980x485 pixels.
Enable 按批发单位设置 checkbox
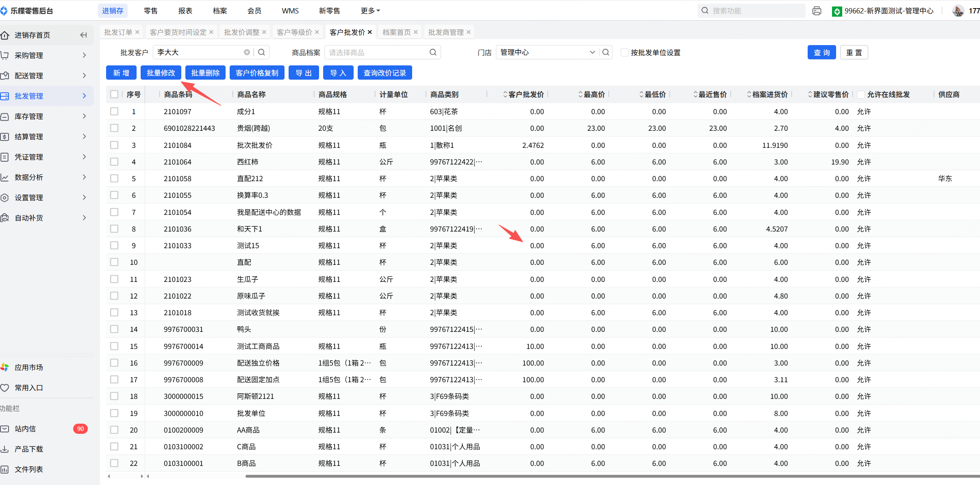[625, 52]
